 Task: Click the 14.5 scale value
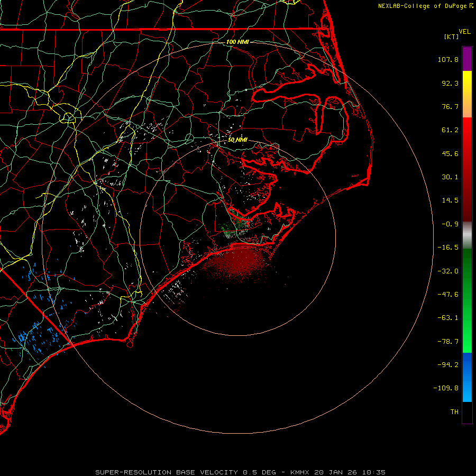(x=450, y=200)
